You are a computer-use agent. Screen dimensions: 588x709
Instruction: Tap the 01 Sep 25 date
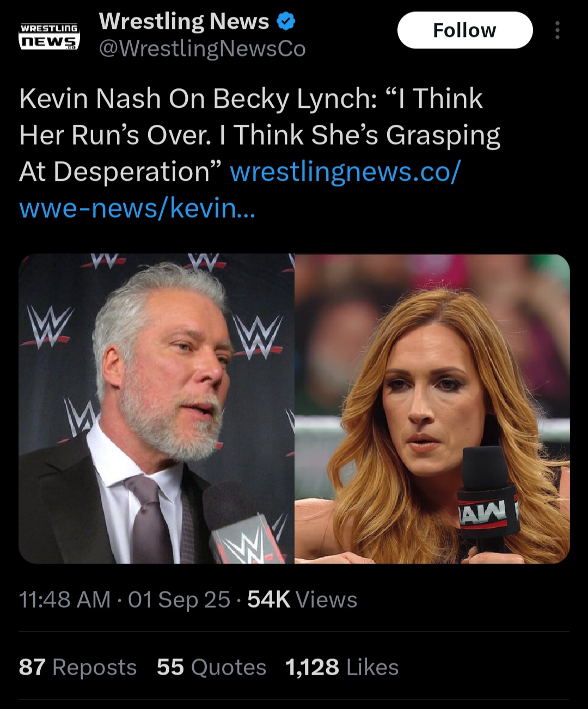[179, 600]
